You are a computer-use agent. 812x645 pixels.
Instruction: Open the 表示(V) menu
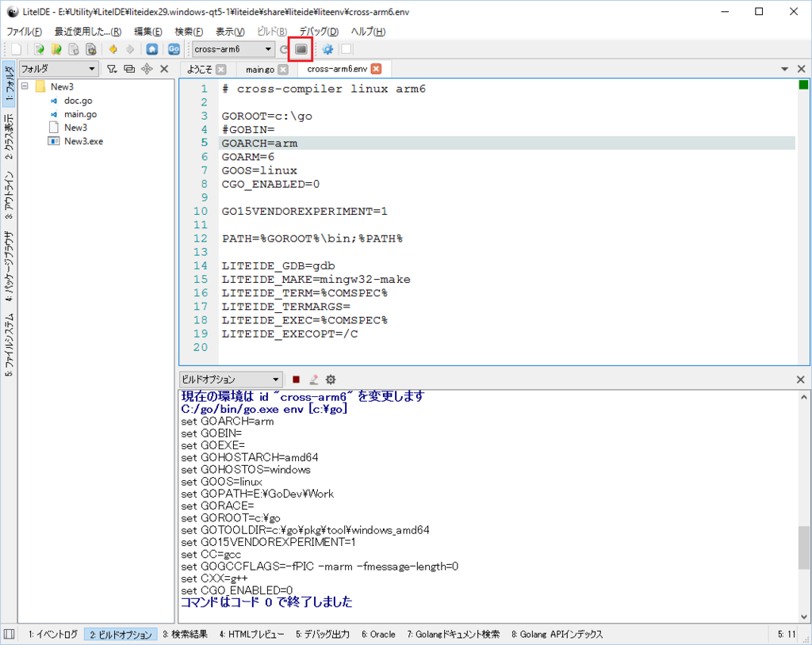pos(230,32)
